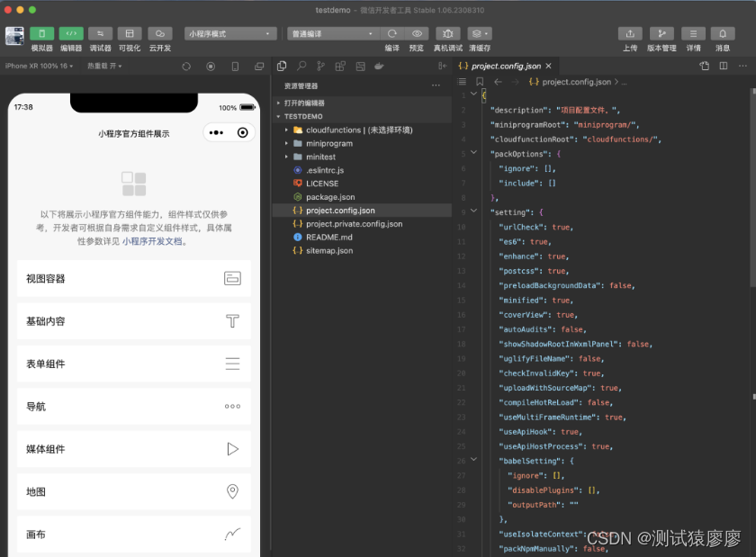Expand the 打开的编辑器 section
This screenshot has width=756, height=557.
click(364, 103)
